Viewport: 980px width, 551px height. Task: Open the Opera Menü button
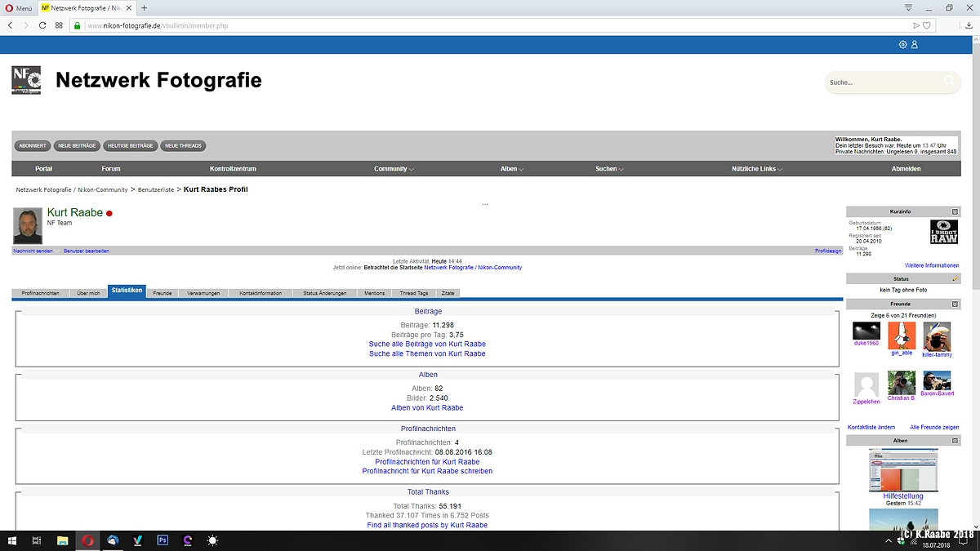(x=18, y=7)
